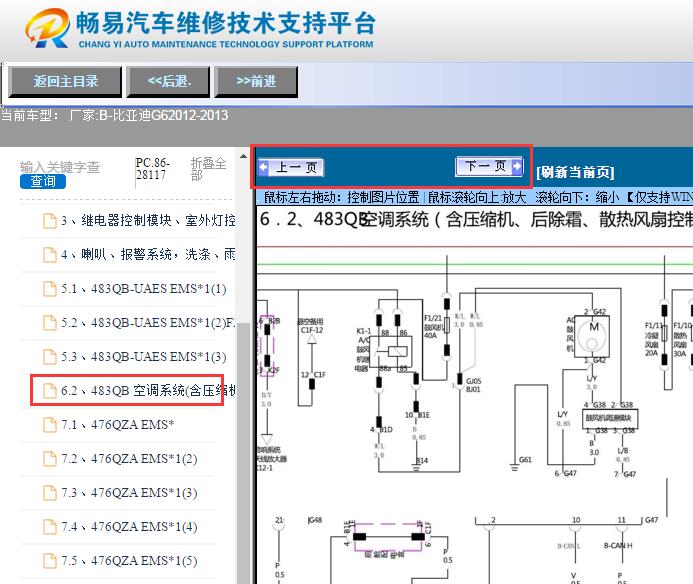Screen dimensions: 693x584
Task: Click the PC.86-28117 text
Action: point(152,169)
